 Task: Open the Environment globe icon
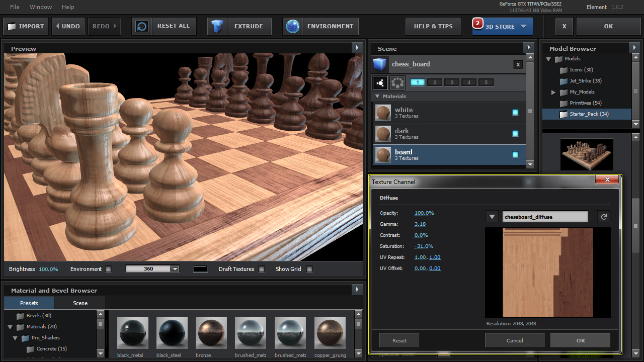(x=293, y=26)
